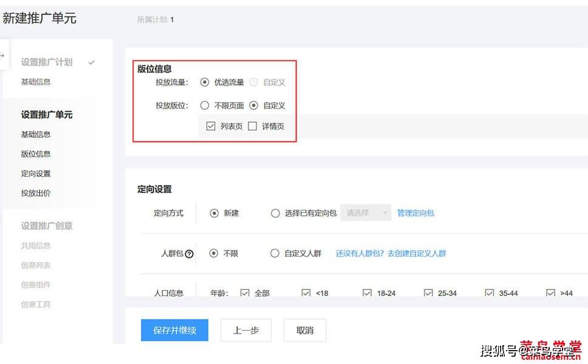Navigate to 投放出价 sidebar item

[x=36, y=194]
